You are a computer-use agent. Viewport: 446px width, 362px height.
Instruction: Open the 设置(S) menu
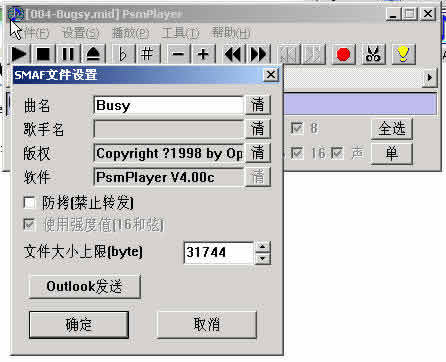coord(81,33)
